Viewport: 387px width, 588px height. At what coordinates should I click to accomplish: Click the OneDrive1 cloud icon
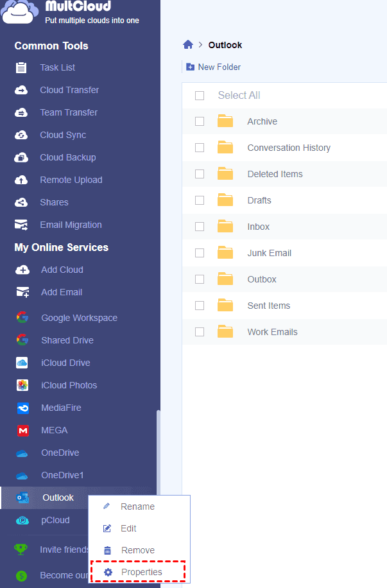[x=22, y=476]
